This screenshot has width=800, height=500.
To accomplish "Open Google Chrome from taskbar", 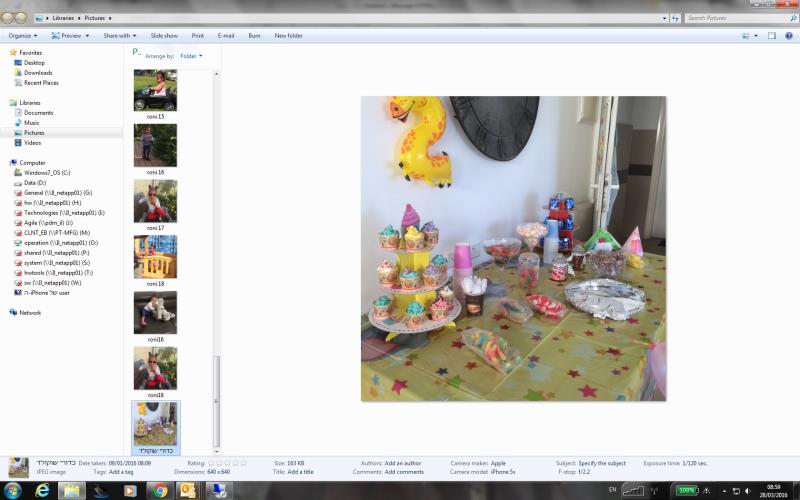I will click(x=160, y=491).
